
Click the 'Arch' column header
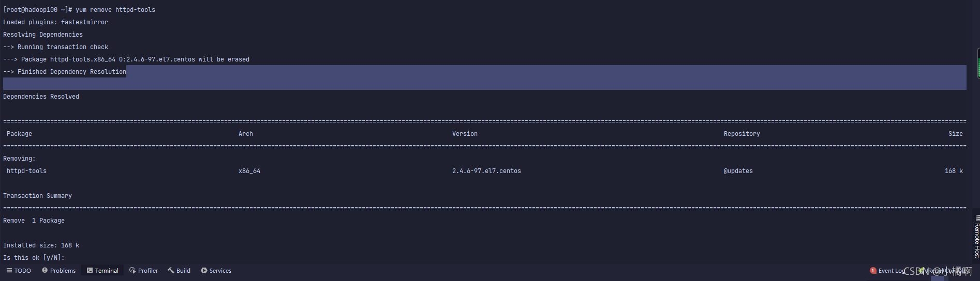(x=246, y=134)
